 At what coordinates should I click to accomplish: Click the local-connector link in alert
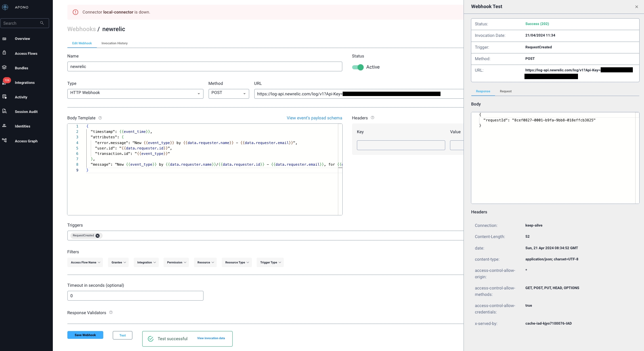(x=118, y=12)
